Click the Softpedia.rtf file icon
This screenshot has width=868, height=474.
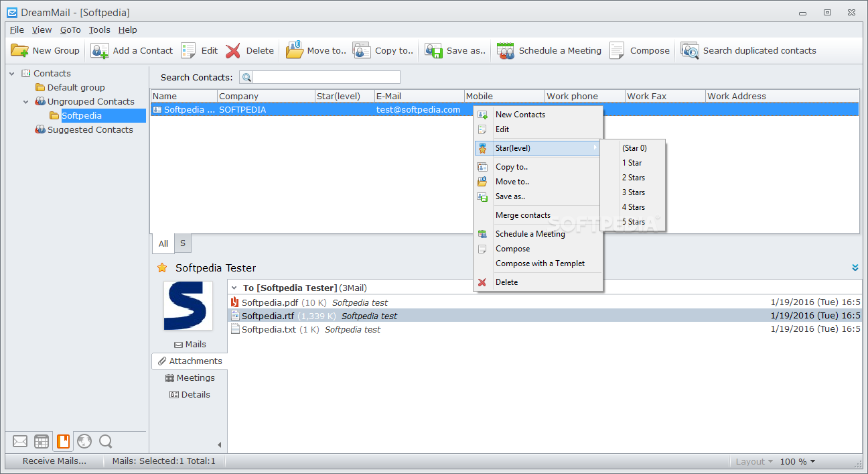point(235,316)
